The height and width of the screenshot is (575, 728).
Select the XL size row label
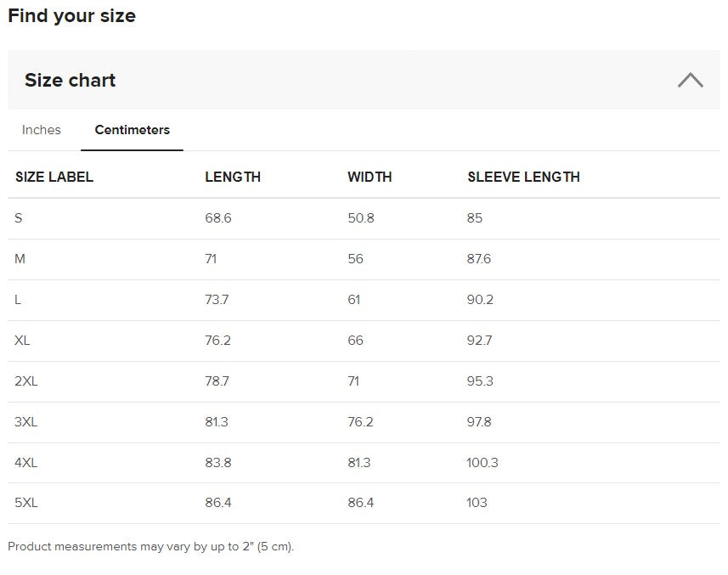(x=22, y=341)
